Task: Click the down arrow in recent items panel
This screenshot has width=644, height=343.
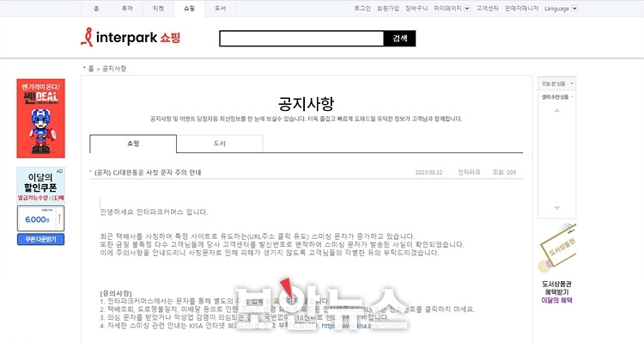Action: click(x=557, y=208)
